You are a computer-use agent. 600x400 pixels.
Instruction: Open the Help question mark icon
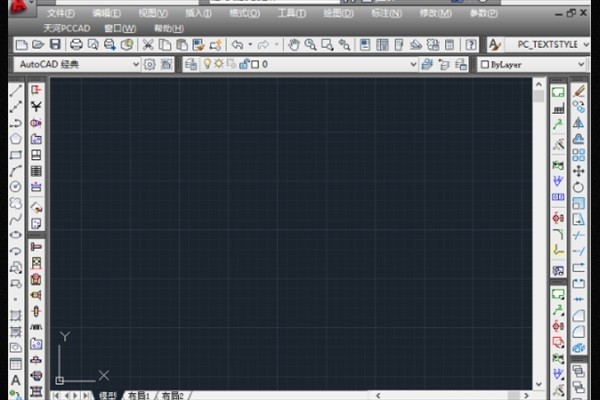point(471,45)
